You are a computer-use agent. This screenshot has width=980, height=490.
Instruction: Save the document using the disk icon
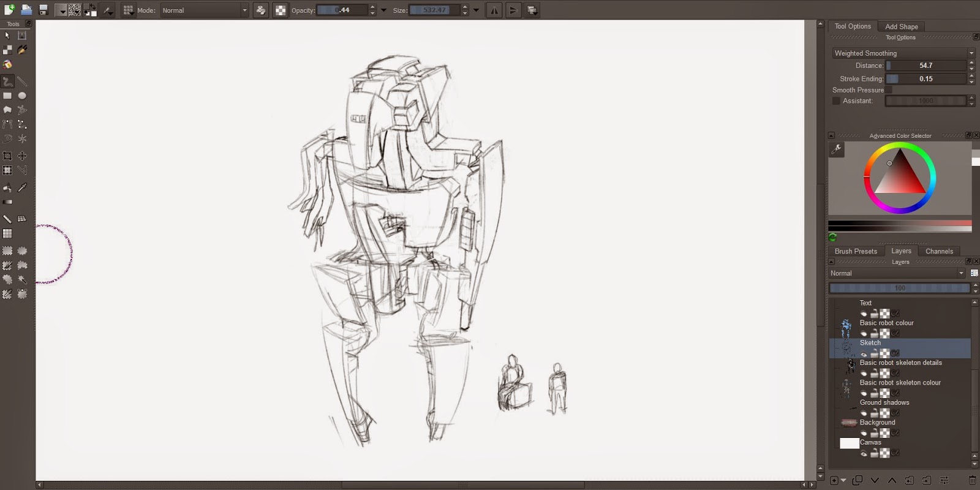43,10
